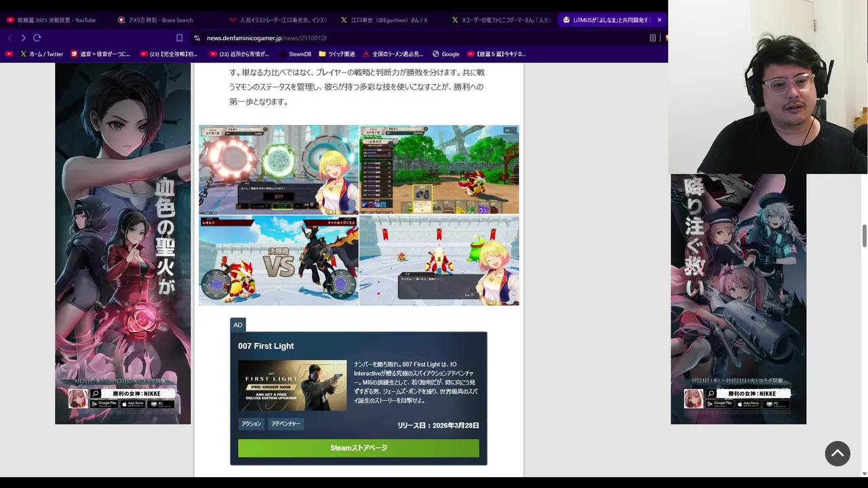Open the 全国のラーメン激込見 bookmark
This screenshot has height=488, width=868.
tap(393, 54)
